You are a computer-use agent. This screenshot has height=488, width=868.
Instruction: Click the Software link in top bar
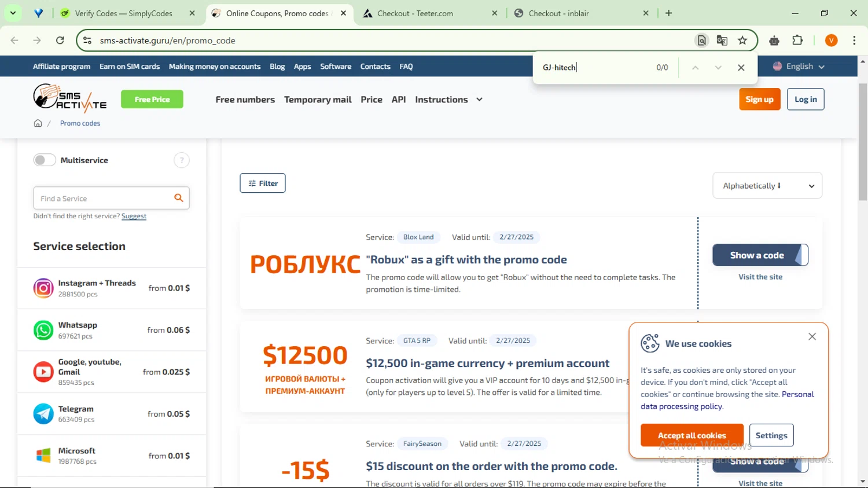click(336, 67)
